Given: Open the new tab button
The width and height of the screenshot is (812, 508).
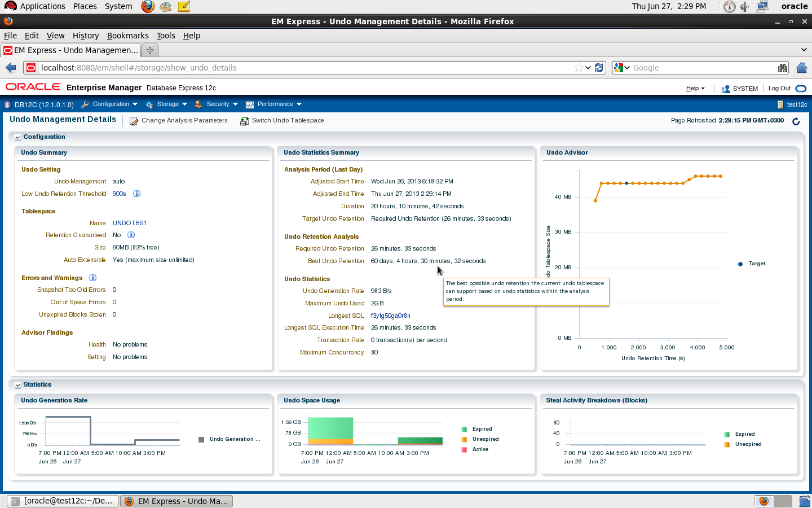Looking at the screenshot, I should coord(150,50).
